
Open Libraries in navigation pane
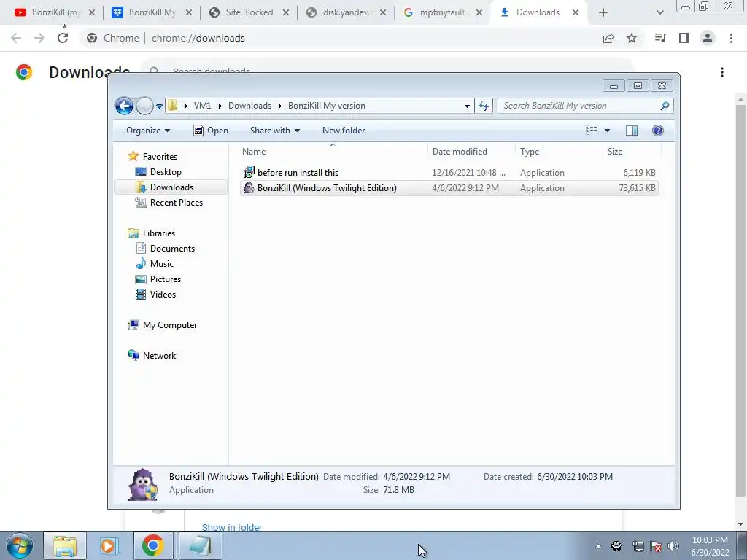pyautogui.click(x=158, y=233)
